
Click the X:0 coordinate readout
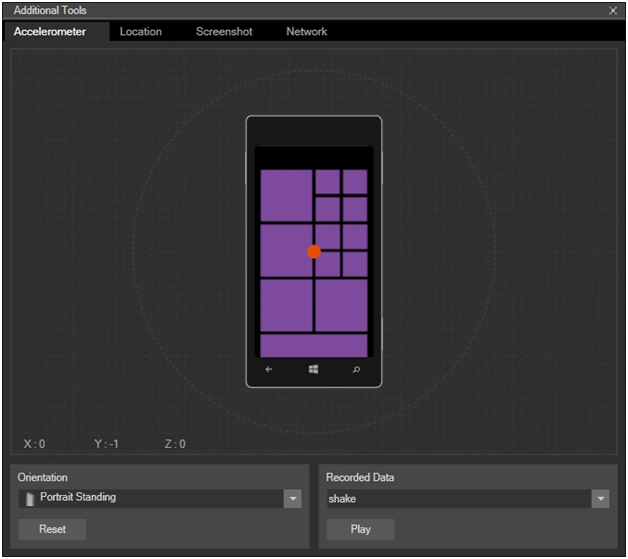pos(34,444)
